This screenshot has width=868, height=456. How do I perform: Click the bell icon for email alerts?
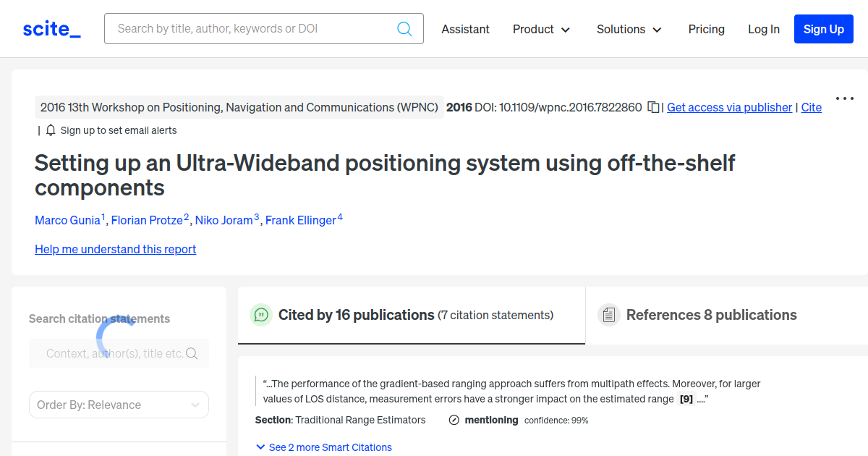[49, 130]
